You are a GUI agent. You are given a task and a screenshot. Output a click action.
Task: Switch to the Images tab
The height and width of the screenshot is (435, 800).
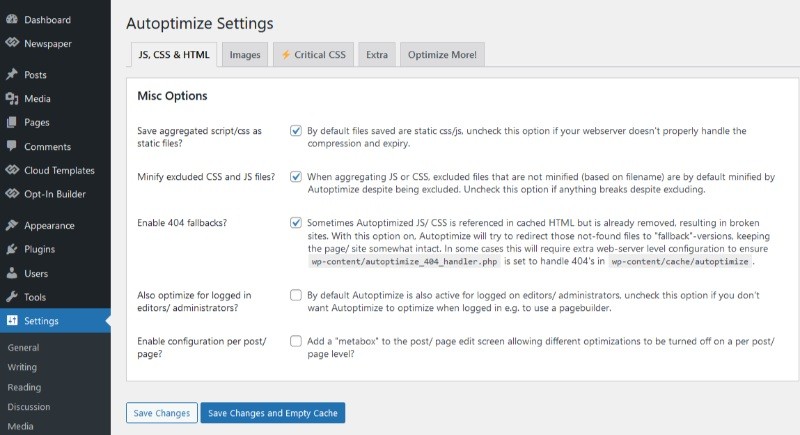click(245, 55)
